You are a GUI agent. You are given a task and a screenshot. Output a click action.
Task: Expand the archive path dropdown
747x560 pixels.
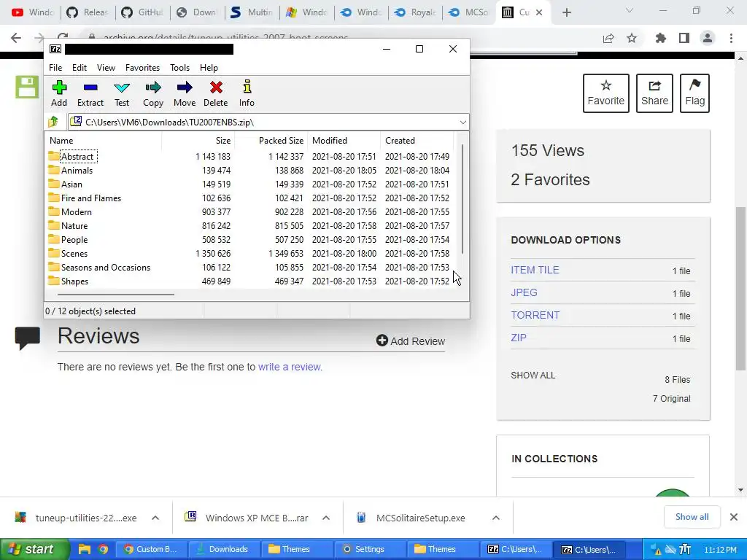(462, 122)
